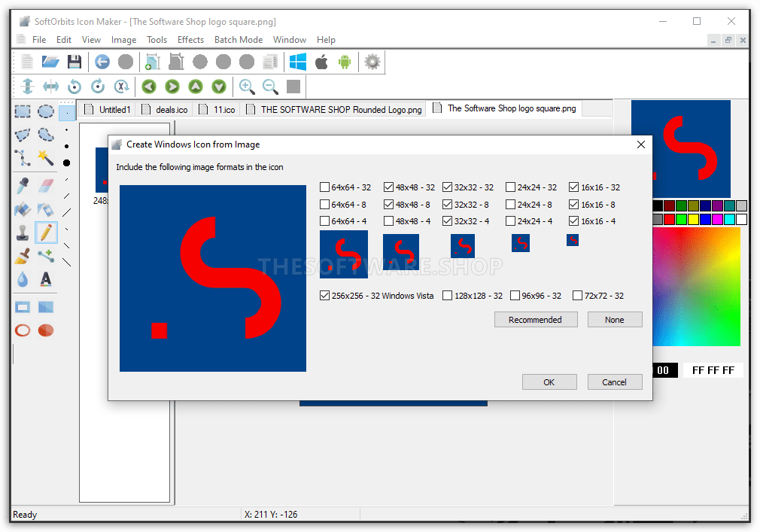Open a file with the folder icon
The width and height of the screenshot is (760, 532).
[x=50, y=62]
